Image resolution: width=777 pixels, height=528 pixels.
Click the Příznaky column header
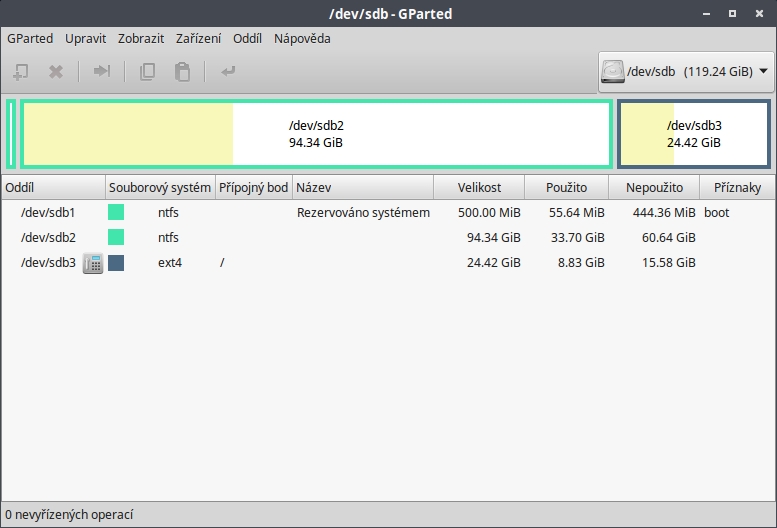pos(737,187)
